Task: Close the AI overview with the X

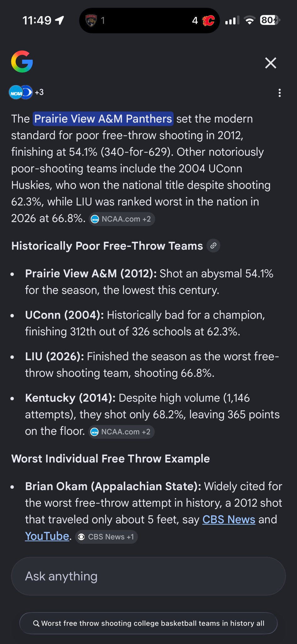Action: pyautogui.click(x=271, y=63)
